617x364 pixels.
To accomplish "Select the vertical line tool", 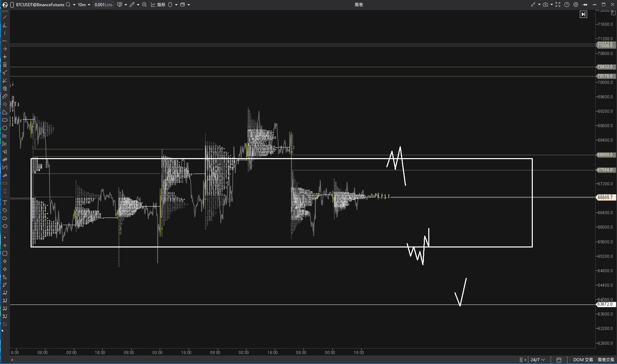I will (5, 33).
